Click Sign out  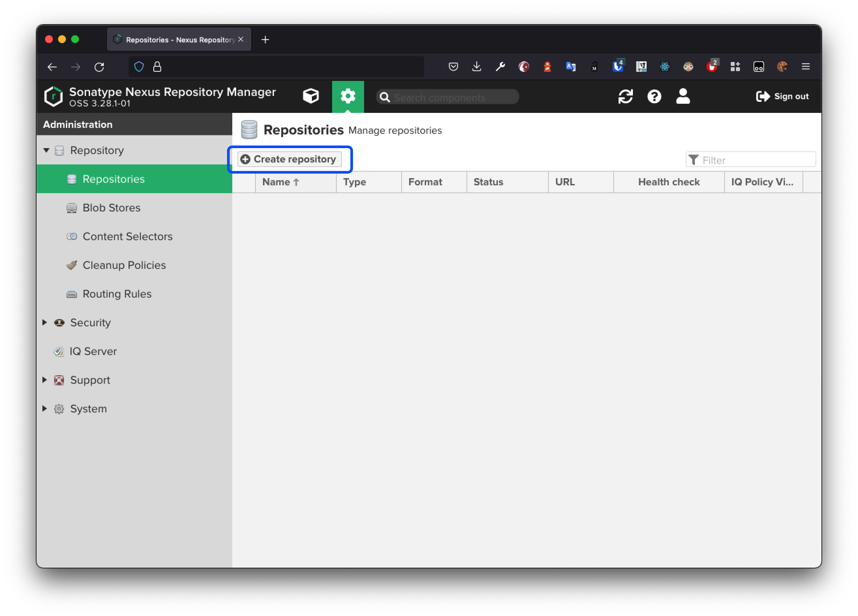click(x=782, y=97)
